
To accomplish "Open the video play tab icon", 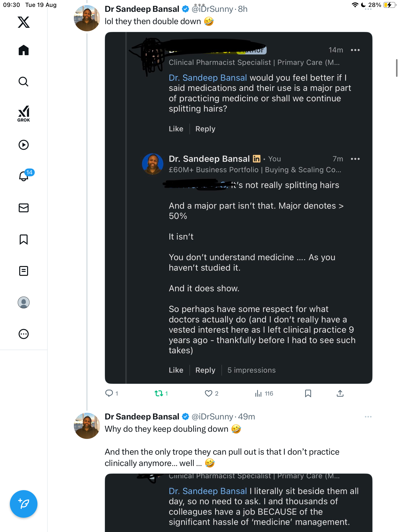I will point(24,145).
